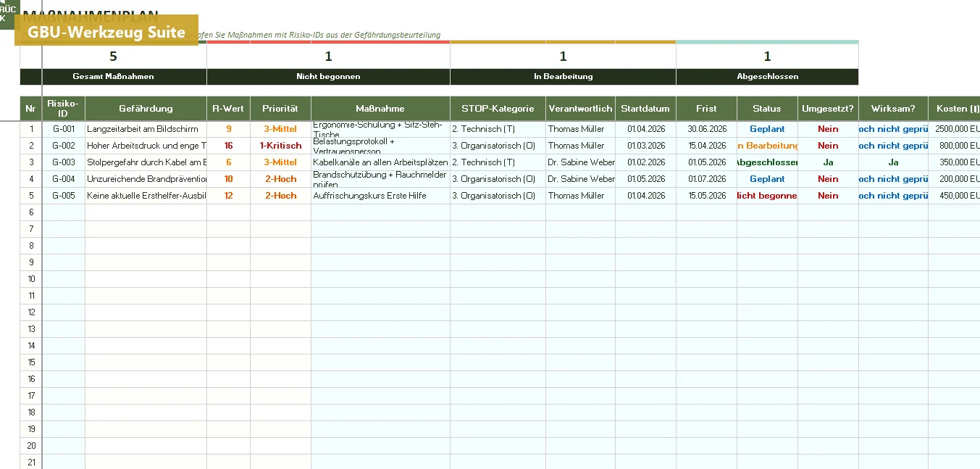
Task: Click the Nicht begonnen summary label
Action: pyautogui.click(x=328, y=76)
